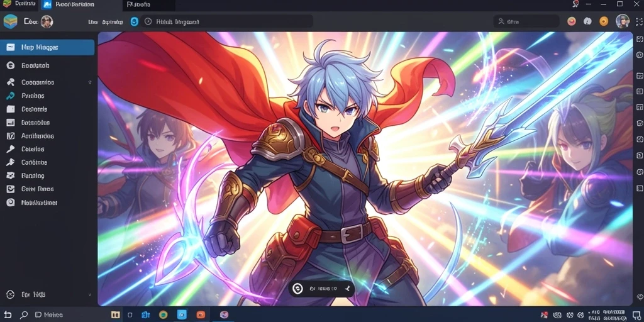Click the orange app icon in the taskbar
The width and height of the screenshot is (644, 322).
(201, 315)
